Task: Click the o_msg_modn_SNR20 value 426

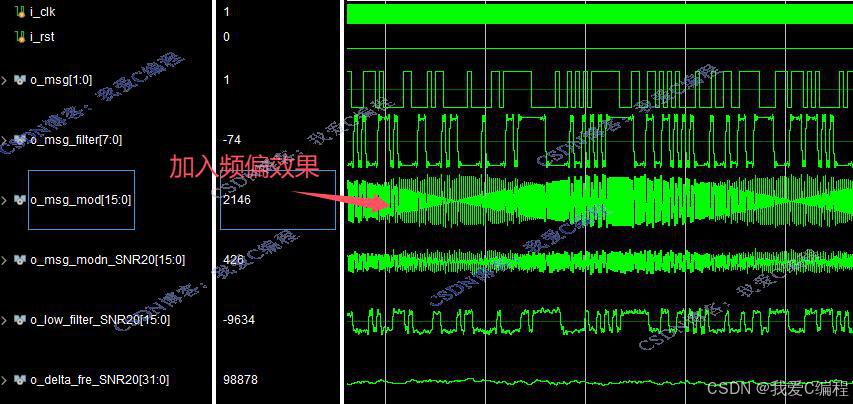Action: click(234, 260)
